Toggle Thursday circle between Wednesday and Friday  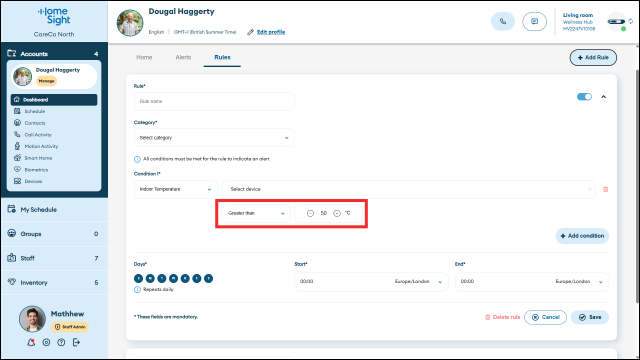click(185, 278)
